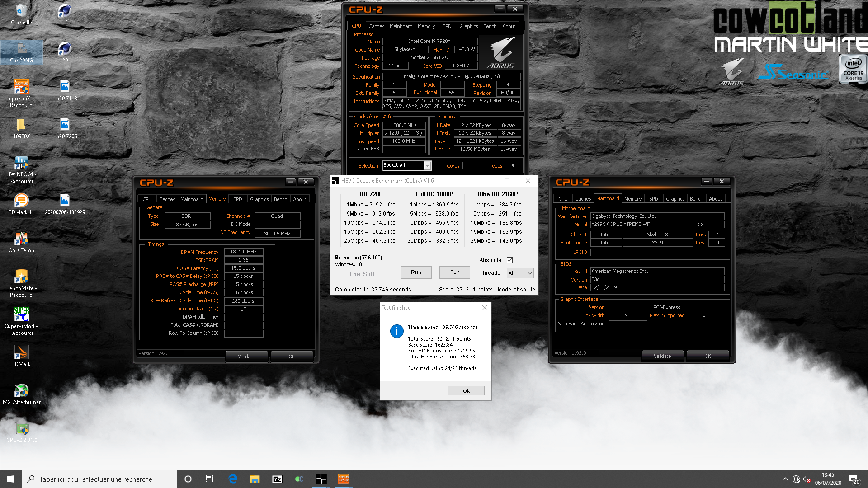Switch to Bench tab in top CPU-Z window
Image resolution: width=868 pixels, height=488 pixels.
tap(490, 26)
